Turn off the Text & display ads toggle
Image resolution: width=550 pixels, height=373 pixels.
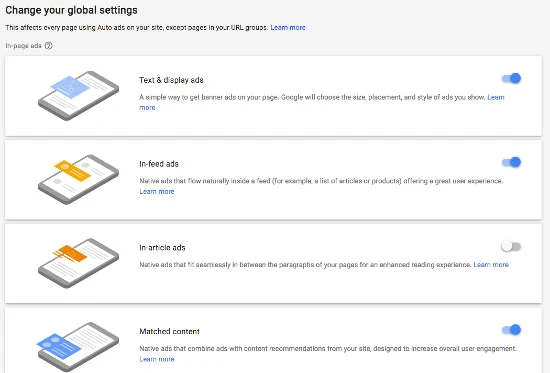coord(511,78)
